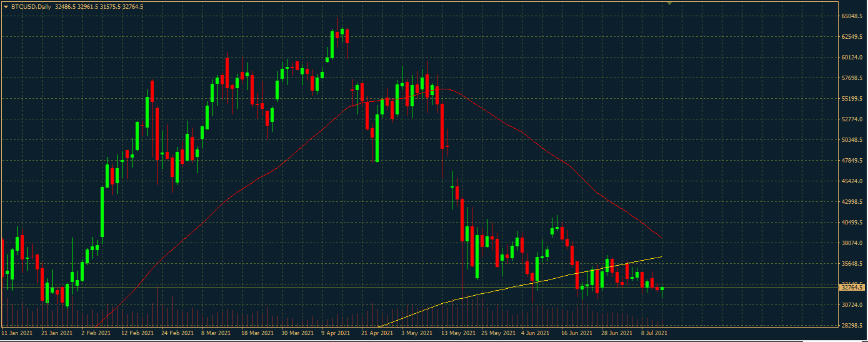Click the 18 Mar 2021 date label

pyautogui.click(x=258, y=334)
